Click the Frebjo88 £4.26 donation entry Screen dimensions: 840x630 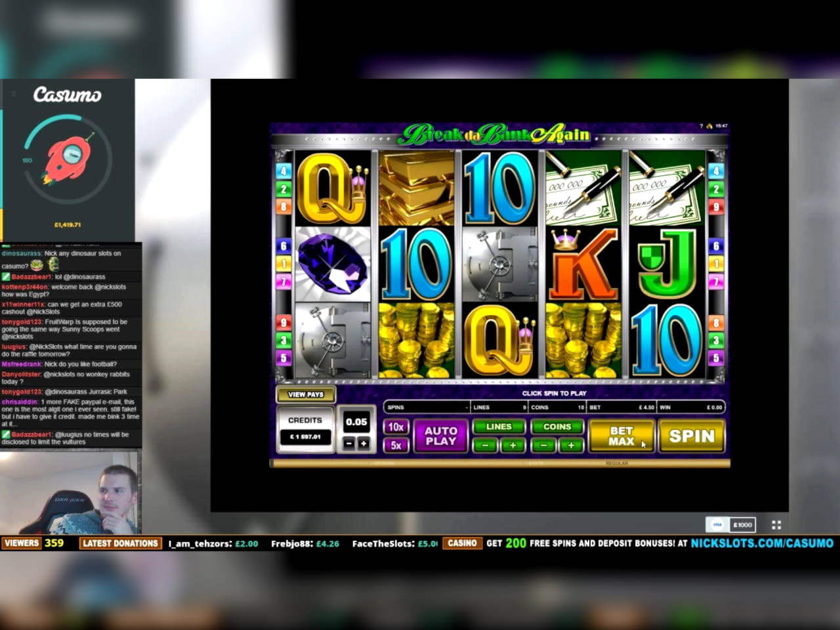click(x=305, y=543)
